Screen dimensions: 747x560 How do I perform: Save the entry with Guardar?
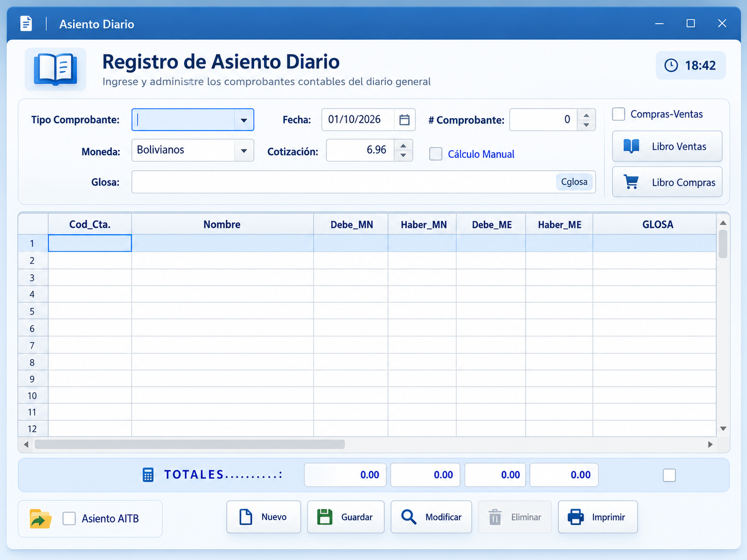(x=346, y=517)
